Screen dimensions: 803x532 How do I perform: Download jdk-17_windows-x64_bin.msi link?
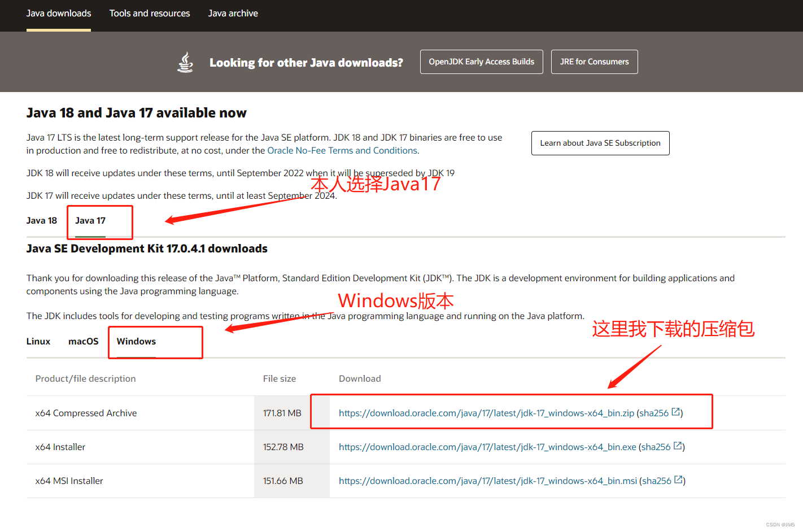[x=488, y=481]
